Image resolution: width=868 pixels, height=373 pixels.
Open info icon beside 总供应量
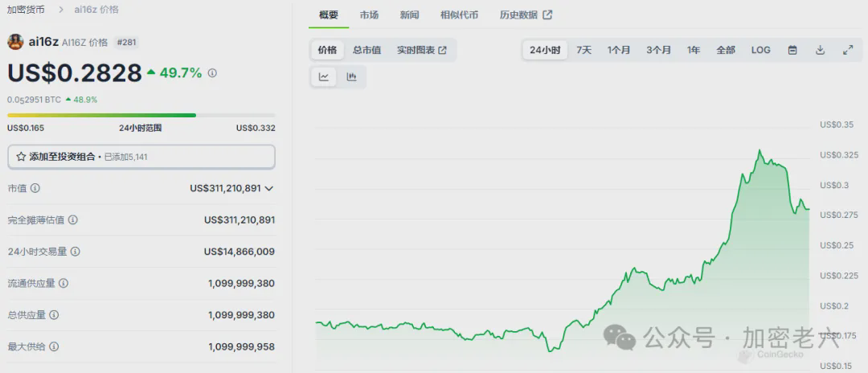point(55,315)
